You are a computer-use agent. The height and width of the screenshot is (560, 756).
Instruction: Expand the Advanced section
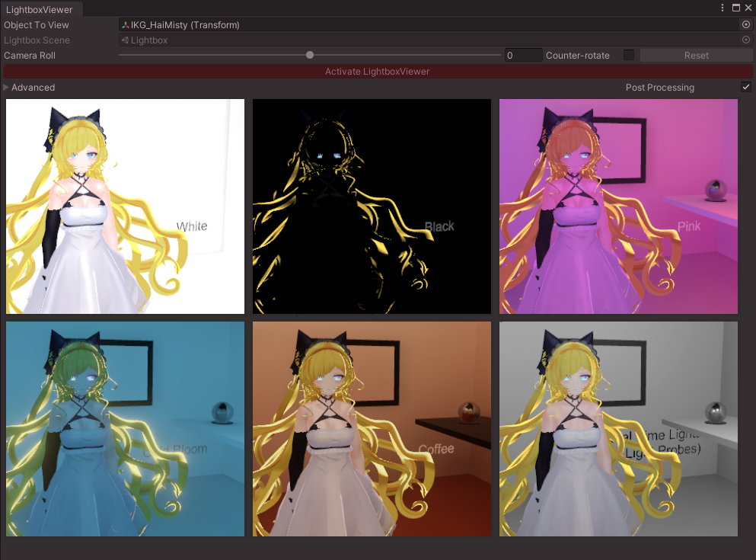pyautogui.click(x=29, y=87)
